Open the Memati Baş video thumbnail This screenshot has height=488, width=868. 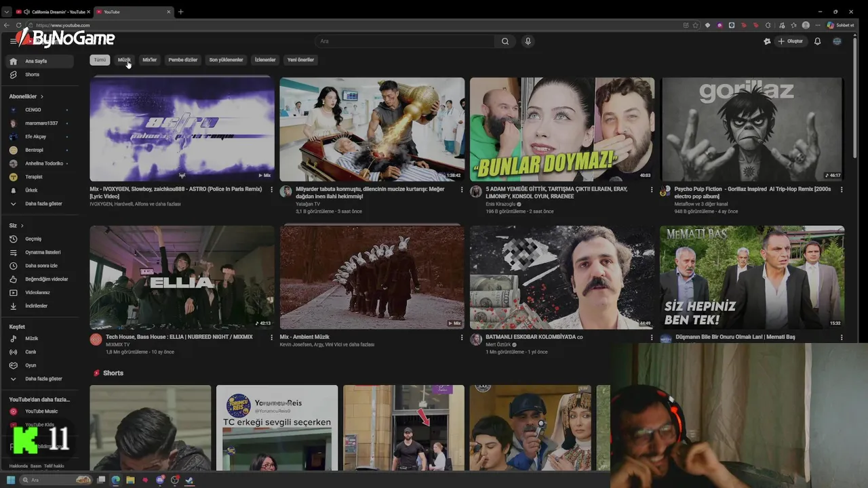752,277
